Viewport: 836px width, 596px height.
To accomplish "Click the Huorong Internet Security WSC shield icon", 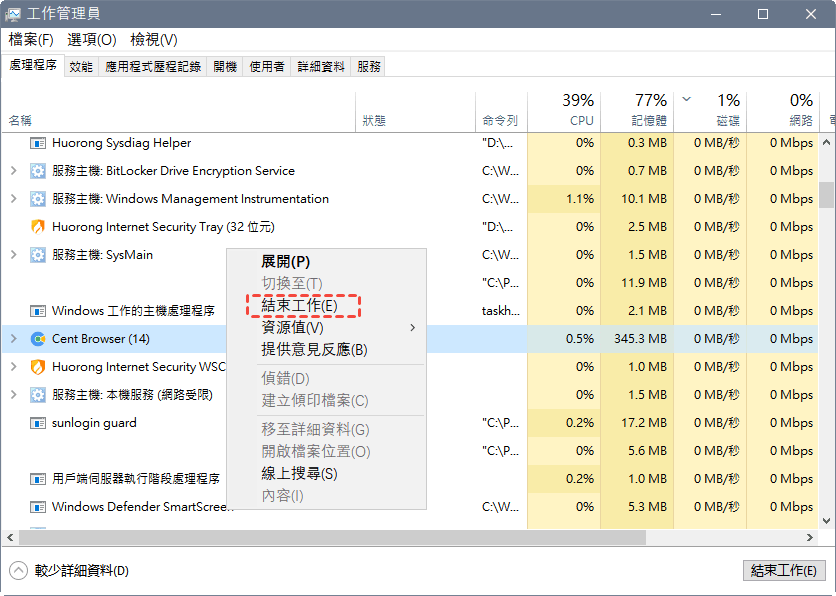I will tap(37, 367).
